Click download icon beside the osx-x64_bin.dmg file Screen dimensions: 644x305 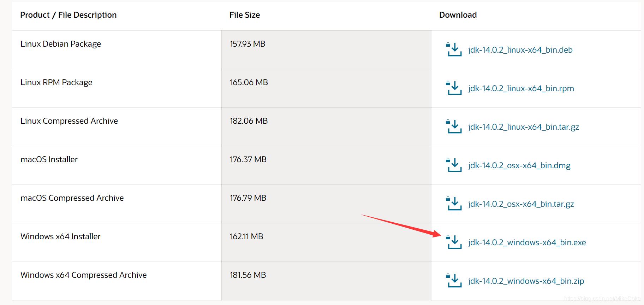coord(454,165)
